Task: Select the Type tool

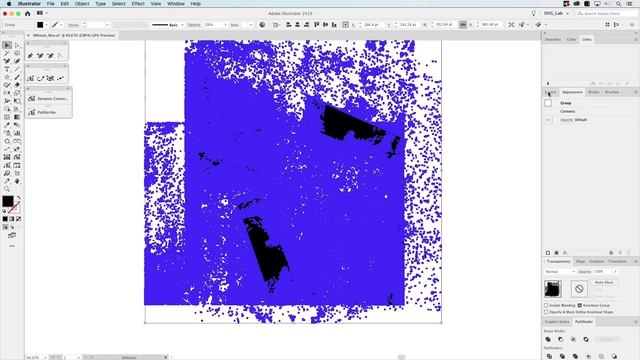Action: tap(7, 69)
